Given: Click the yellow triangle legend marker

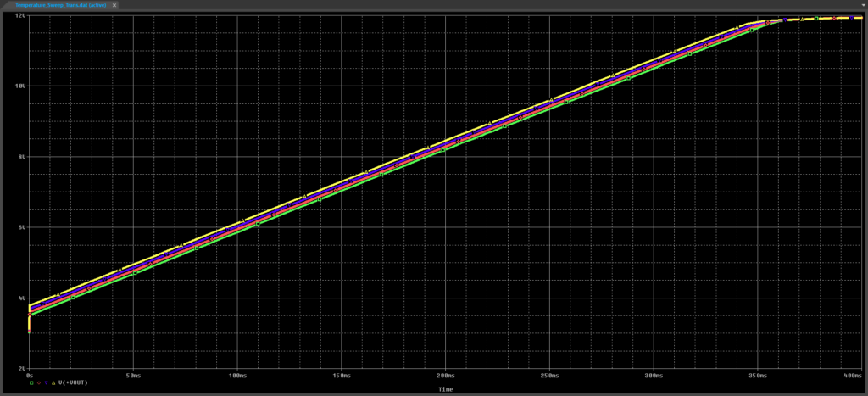Looking at the screenshot, I should (x=54, y=383).
